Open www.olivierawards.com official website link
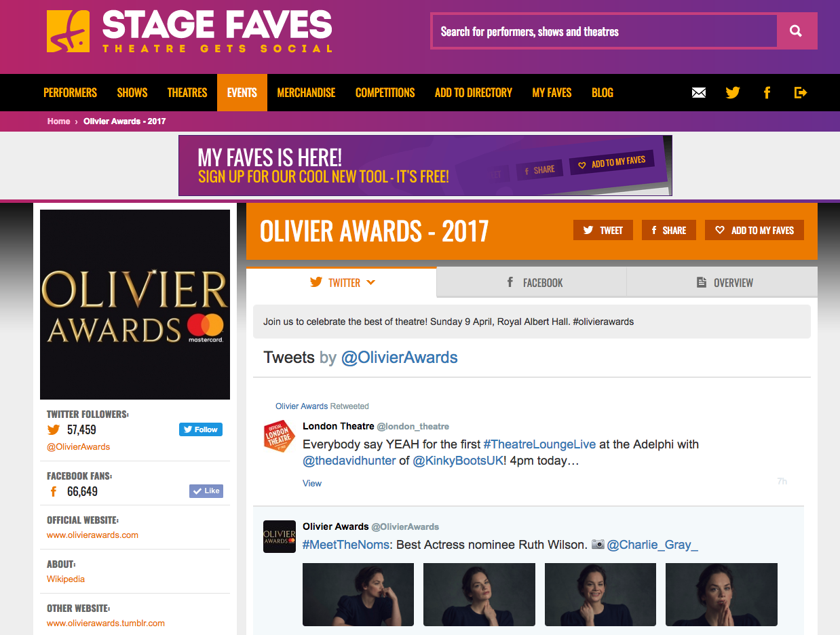Screen dimensions: 840x635 coord(92,535)
